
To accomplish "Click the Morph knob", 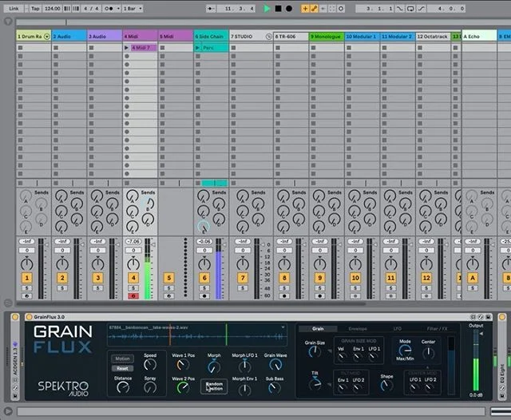I will pyautogui.click(x=213, y=367).
